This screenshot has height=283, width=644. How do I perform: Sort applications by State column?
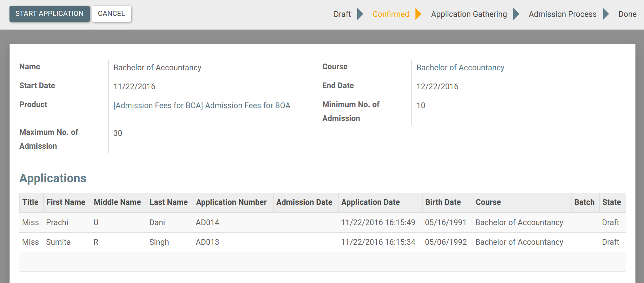click(611, 202)
